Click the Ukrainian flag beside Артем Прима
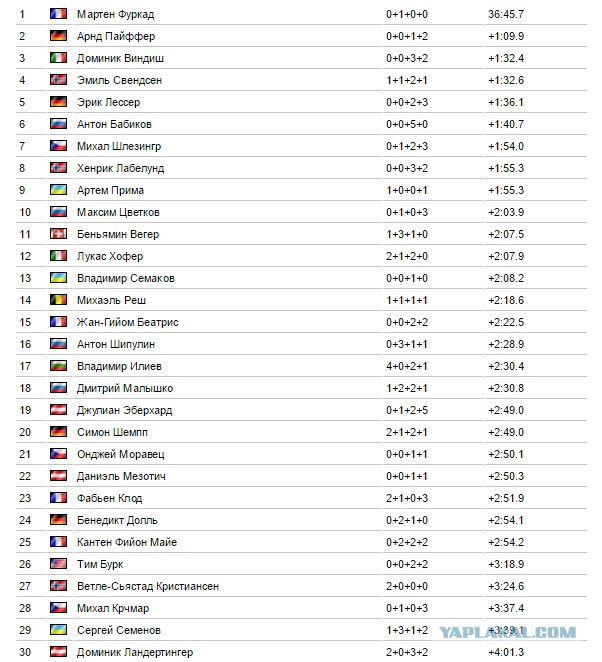602x662 pixels. [x=58, y=190]
